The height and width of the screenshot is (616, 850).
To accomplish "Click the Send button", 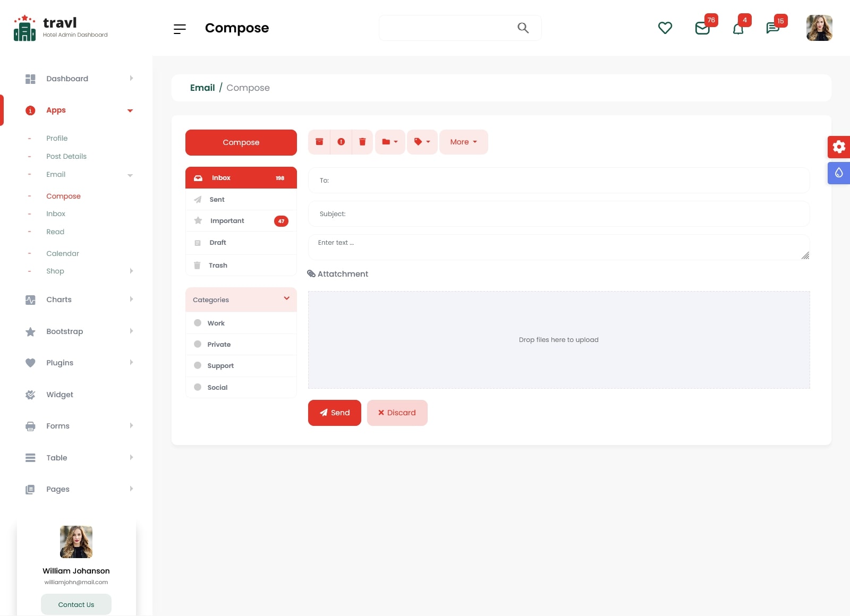I will 334,413.
